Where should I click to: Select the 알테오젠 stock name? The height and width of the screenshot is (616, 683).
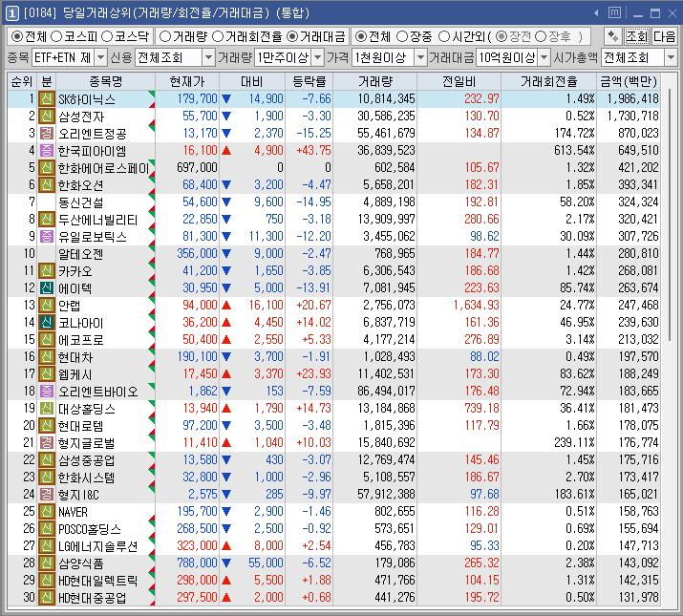pos(81,253)
